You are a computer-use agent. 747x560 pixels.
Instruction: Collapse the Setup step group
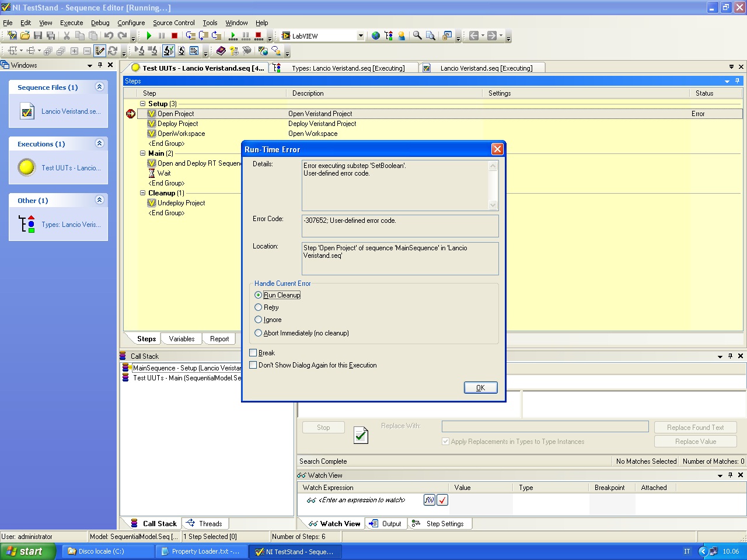142,104
